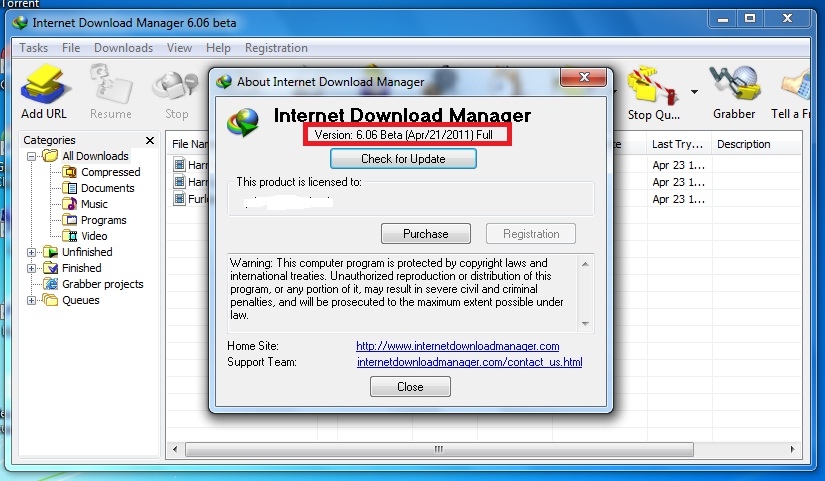The image size is (825, 481).
Task: Click the Purchase button
Action: [x=426, y=234]
